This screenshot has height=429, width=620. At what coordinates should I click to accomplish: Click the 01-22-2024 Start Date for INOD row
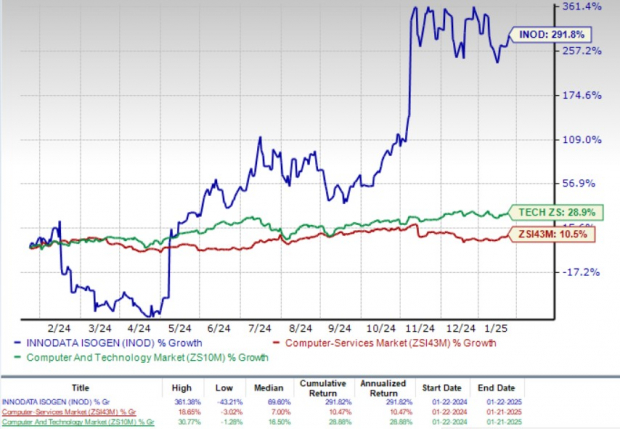(x=449, y=402)
